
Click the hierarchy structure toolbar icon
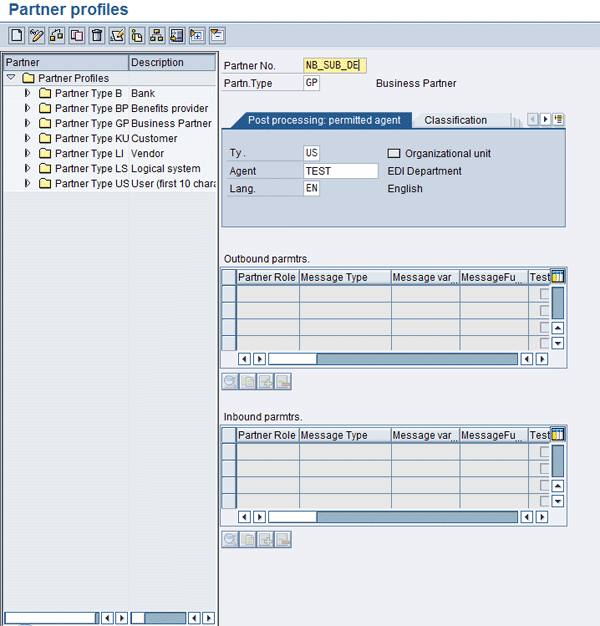(157, 35)
